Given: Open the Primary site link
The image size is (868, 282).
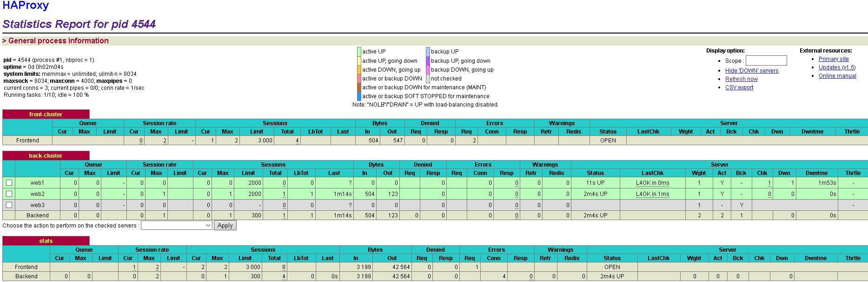Looking at the screenshot, I should pos(834,59).
